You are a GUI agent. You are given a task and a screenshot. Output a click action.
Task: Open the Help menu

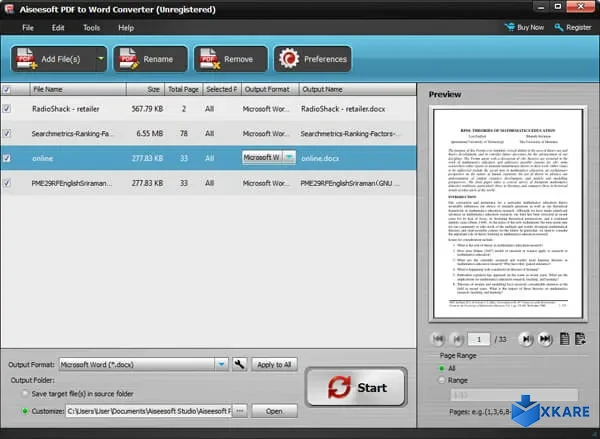126,28
